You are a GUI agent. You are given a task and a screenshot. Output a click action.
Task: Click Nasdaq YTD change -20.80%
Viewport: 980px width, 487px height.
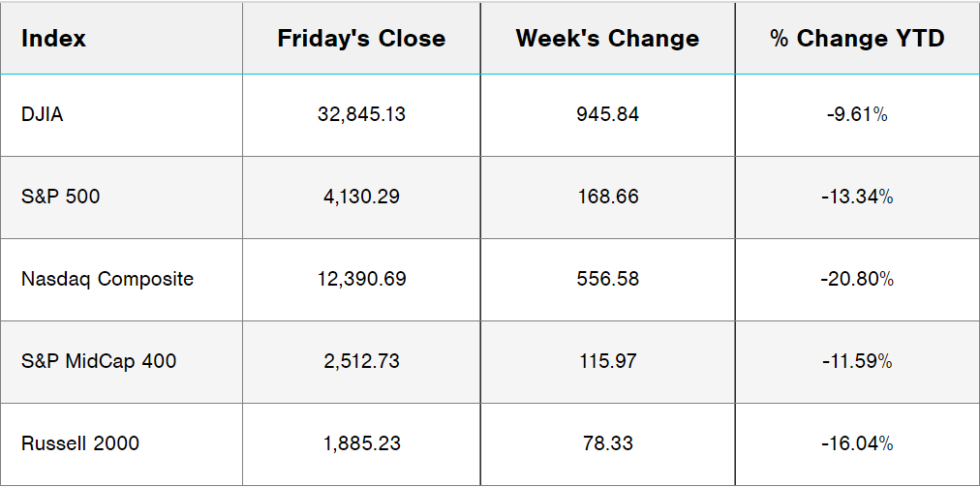click(857, 279)
